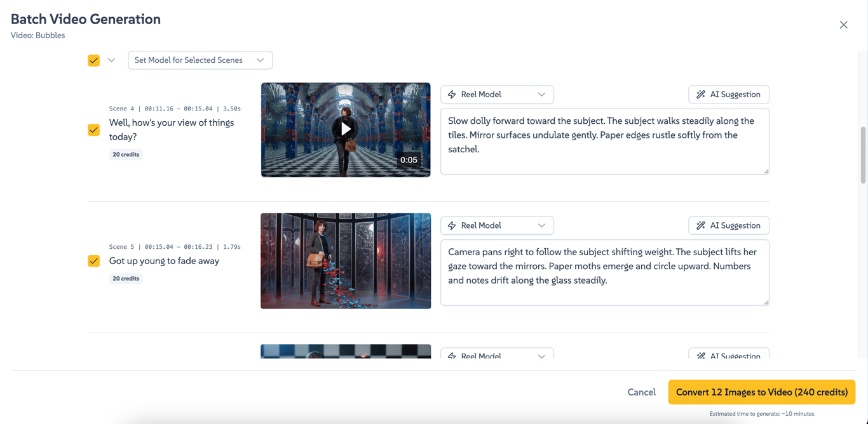Close the Batch Video Generation dialog
Viewport: 868px width, 424px height.
click(843, 25)
